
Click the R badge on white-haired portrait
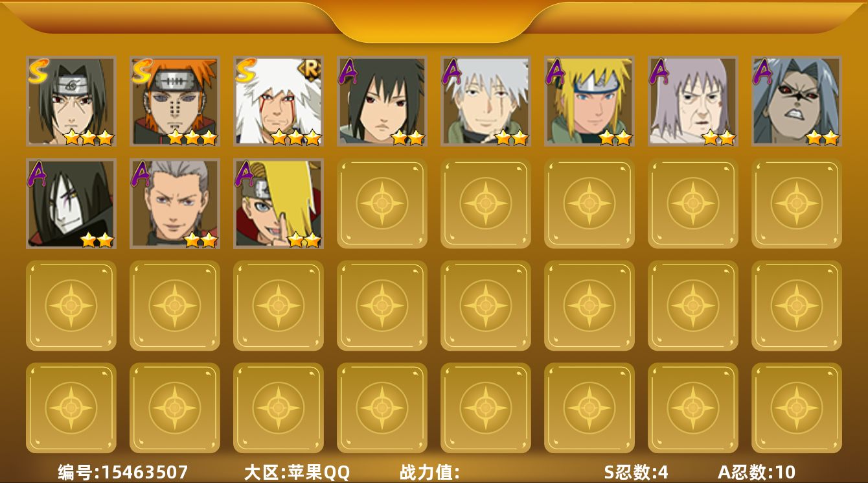coord(312,69)
